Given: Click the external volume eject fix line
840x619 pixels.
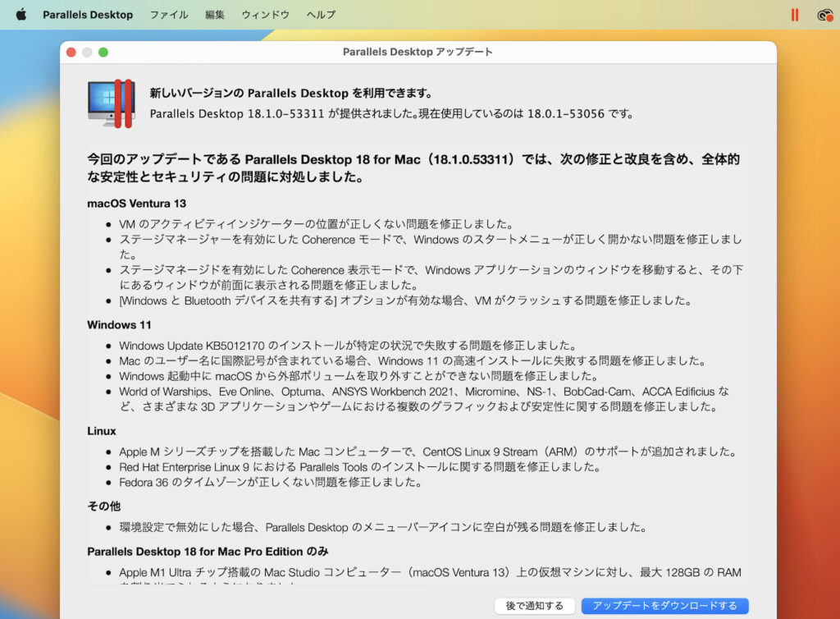Looking at the screenshot, I should (x=358, y=376).
